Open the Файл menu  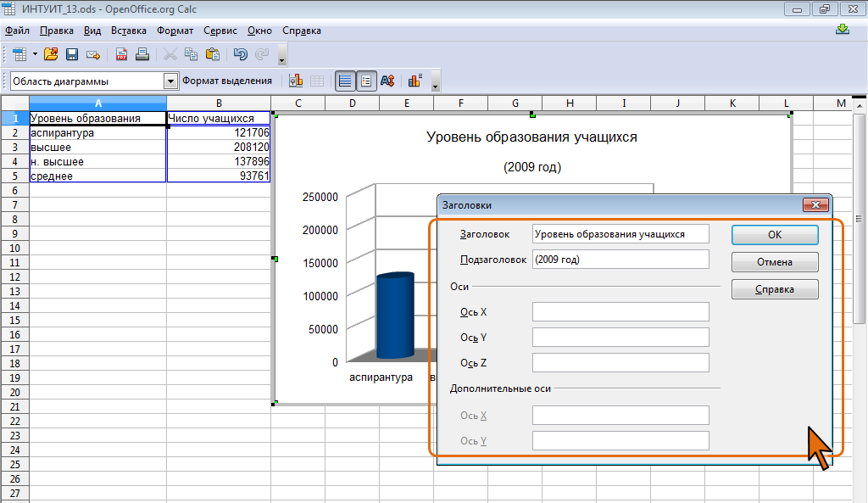(17, 31)
